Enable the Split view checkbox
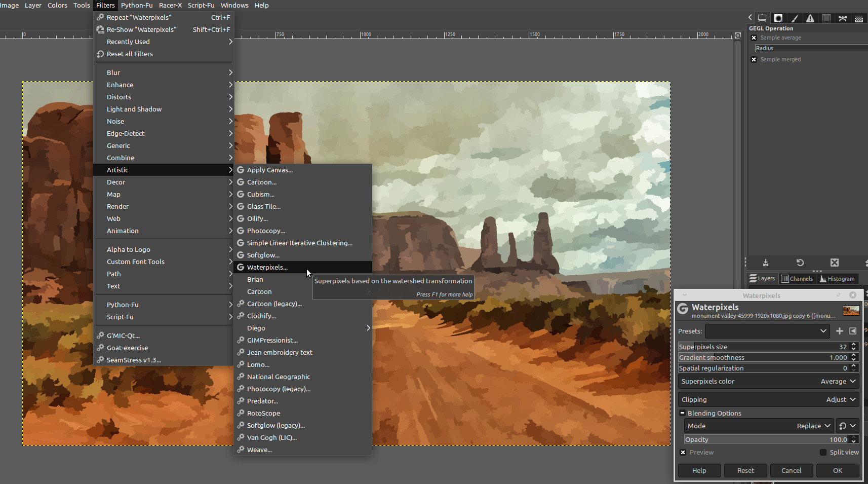The height and width of the screenshot is (484, 868). [823, 452]
